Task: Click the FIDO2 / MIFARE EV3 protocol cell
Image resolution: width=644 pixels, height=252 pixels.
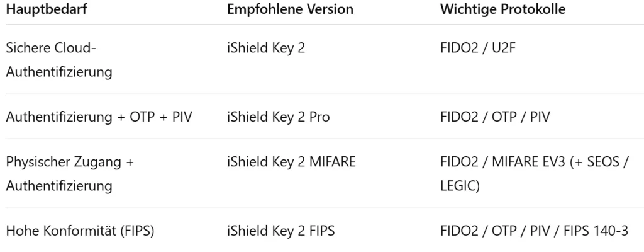Action: point(534,174)
